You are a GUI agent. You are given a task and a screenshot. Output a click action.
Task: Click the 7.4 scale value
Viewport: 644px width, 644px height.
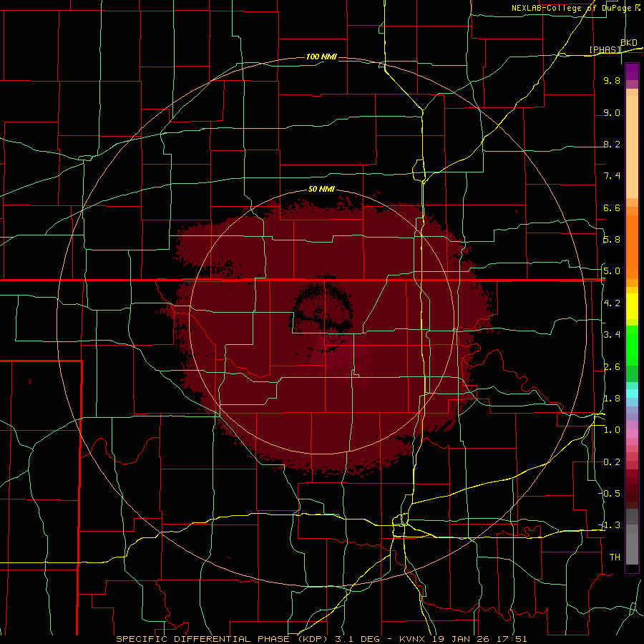(x=612, y=176)
